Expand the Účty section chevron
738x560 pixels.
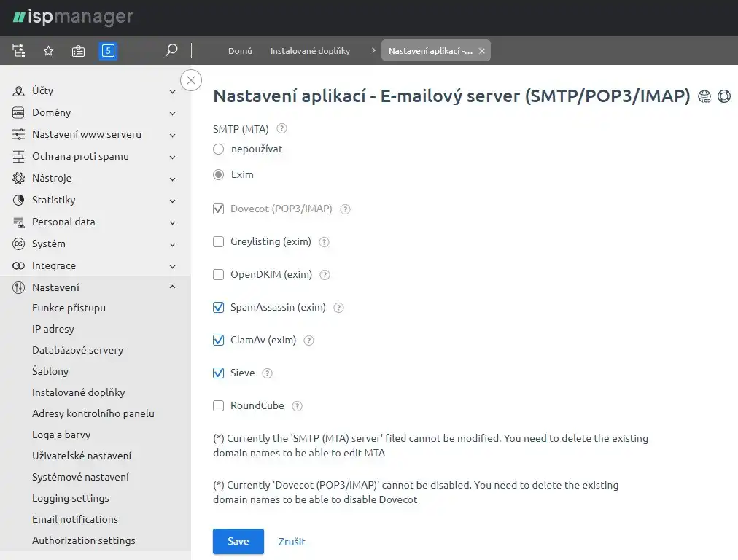coord(172,92)
